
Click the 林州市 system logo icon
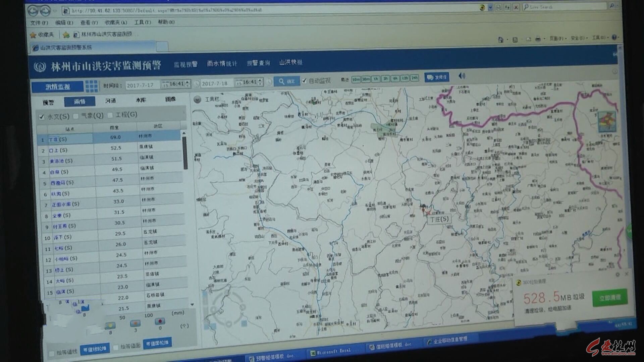pos(40,66)
